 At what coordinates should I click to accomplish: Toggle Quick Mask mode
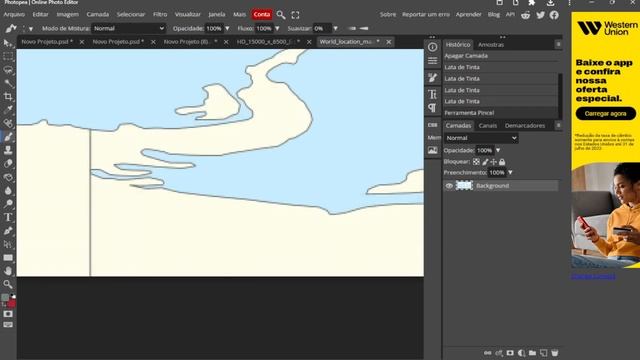pyautogui.click(x=8, y=314)
